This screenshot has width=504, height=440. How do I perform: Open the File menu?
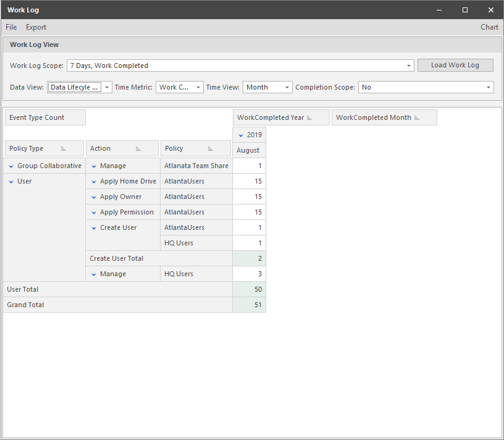tap(10, 27)
